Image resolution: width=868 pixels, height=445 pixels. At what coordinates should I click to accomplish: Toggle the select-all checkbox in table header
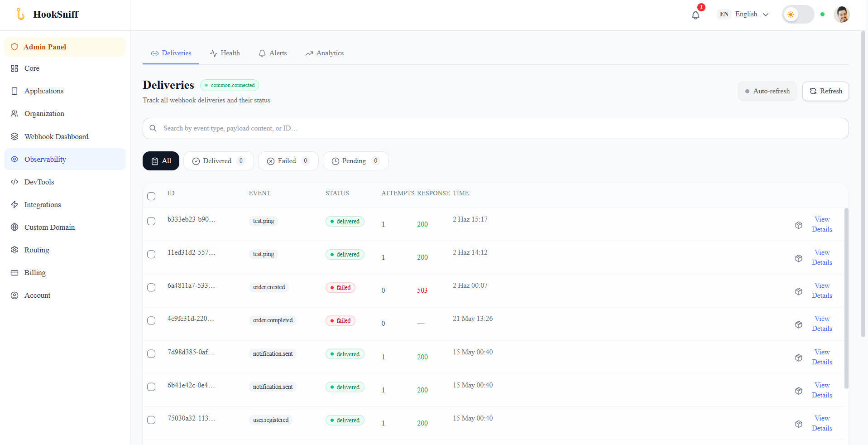pos(151,196)
